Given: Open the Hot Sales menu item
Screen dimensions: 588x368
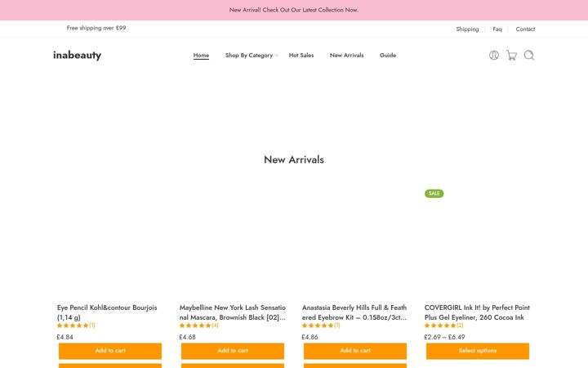Looking at the screenshot, I should coord(301,56).
